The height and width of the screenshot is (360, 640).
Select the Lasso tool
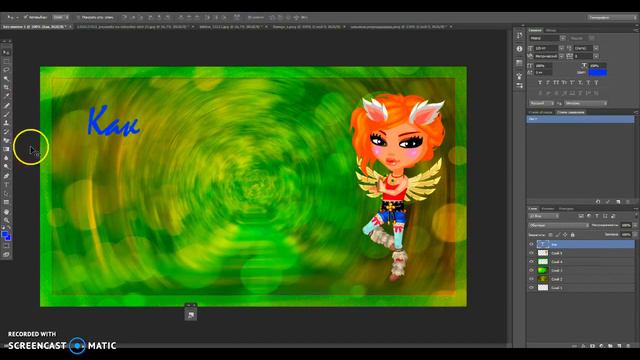(6, 70)
